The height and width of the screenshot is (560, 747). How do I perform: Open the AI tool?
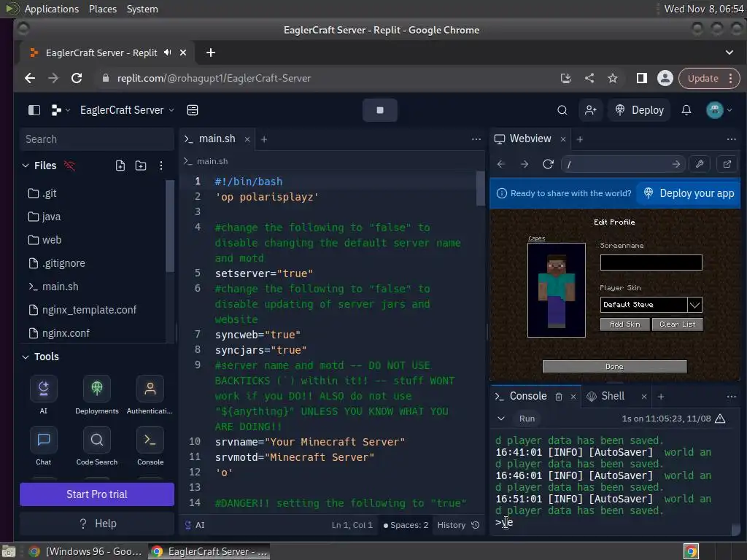(x=43, y=394)
